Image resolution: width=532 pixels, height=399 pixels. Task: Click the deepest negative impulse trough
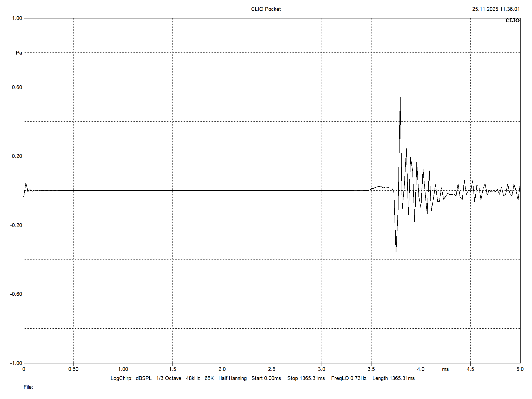[x=396, y=251]
